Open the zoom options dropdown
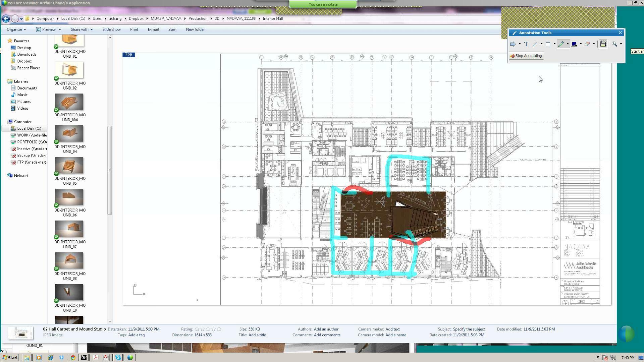The height and width of the screenshot is (362, 644). click(x=621, y=44)
